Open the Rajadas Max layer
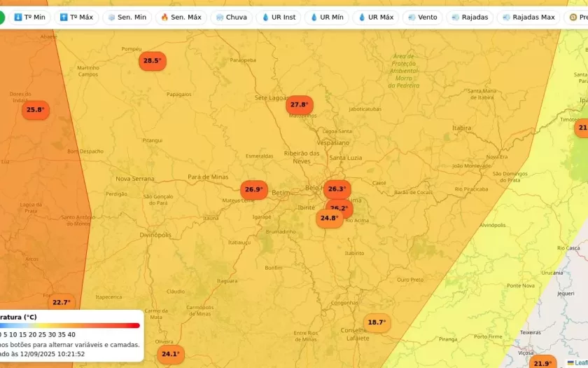The height and width of the screenshot is (368, 588). coord(528,17)
